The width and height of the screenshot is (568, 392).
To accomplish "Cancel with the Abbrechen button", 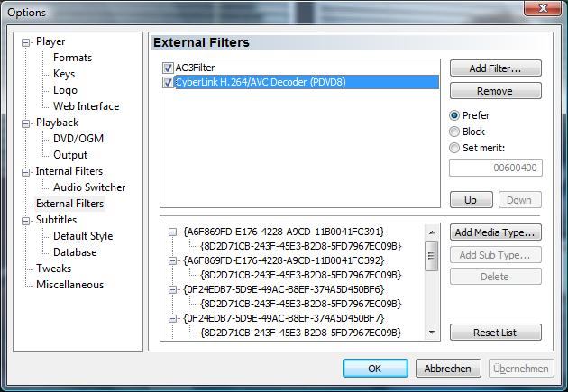I will tap(448, 369).
